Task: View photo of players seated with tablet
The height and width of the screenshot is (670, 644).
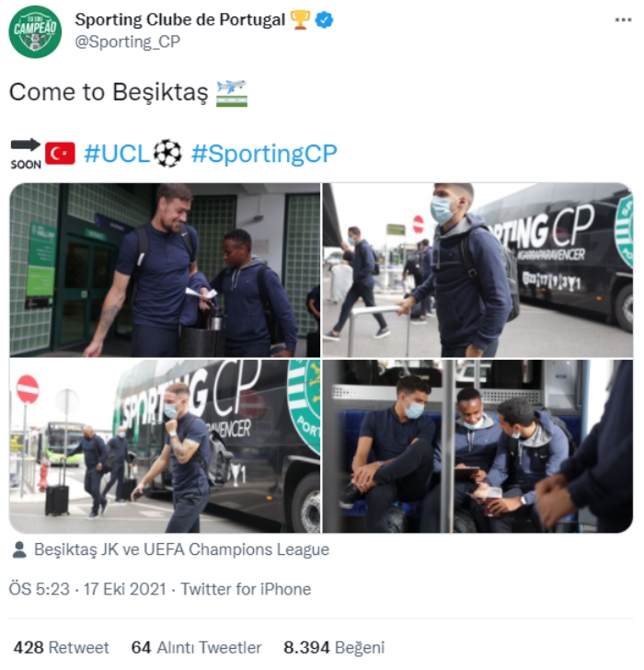Action: click(x=477, y=446)
